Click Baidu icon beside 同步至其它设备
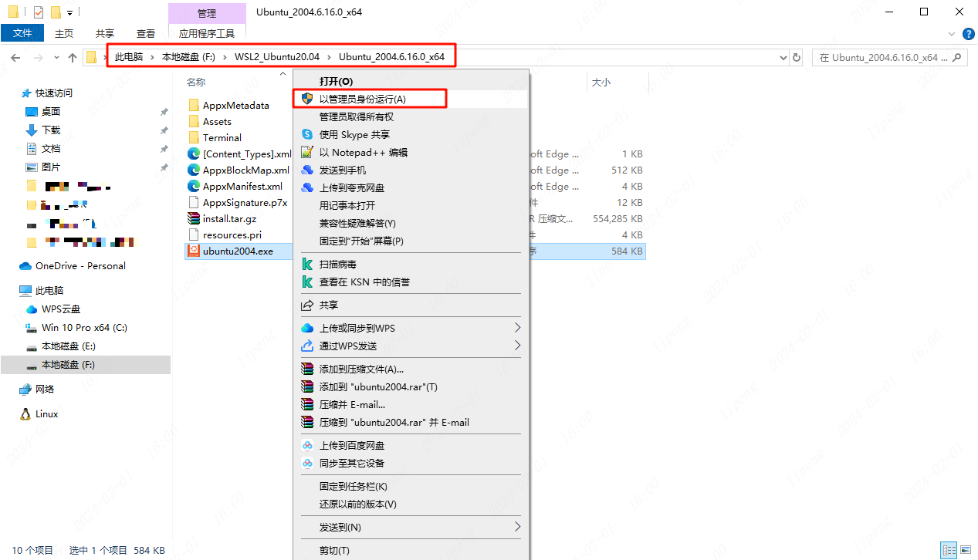 307,463
